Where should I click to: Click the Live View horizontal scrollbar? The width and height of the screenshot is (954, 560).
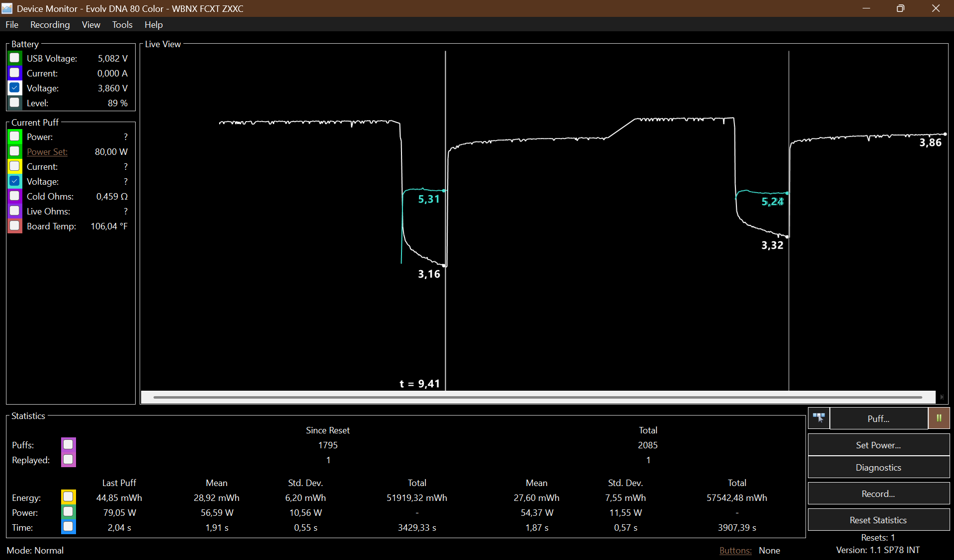point(538,397)
